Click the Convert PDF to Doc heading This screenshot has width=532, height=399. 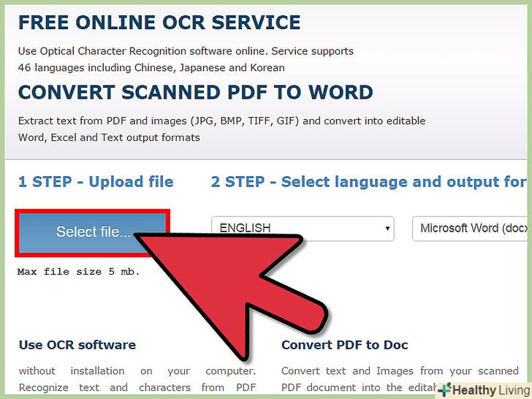click(345, 345)
